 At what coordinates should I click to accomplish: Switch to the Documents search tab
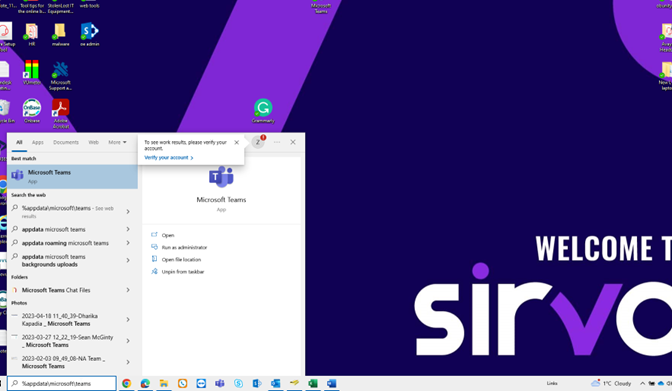(x=66, y=142)
